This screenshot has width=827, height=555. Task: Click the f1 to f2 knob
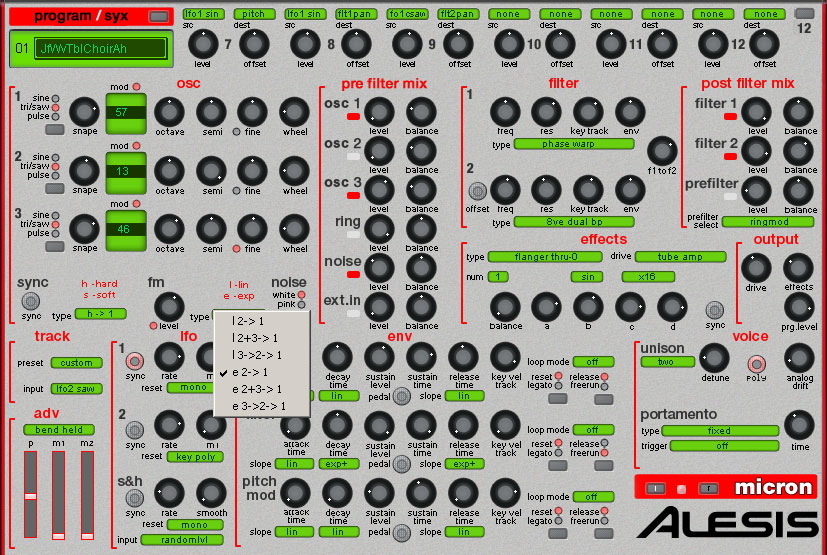tap(662, 151)
